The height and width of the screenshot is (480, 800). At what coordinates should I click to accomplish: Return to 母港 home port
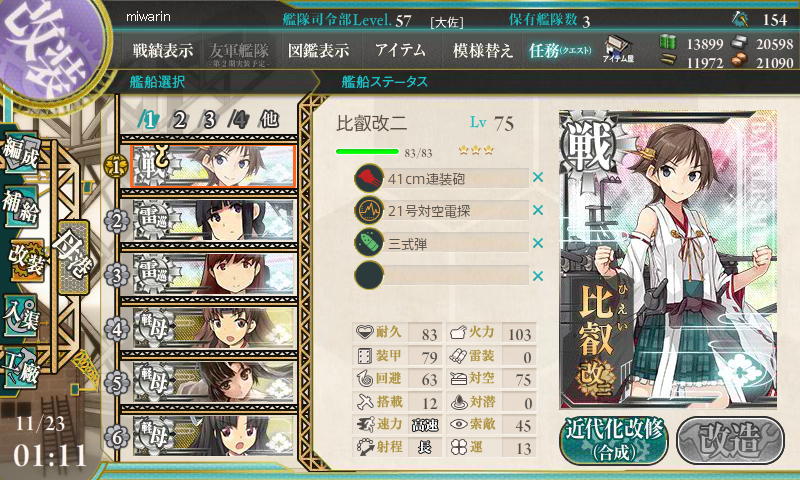pyautogui.click(x=74, y=258)
